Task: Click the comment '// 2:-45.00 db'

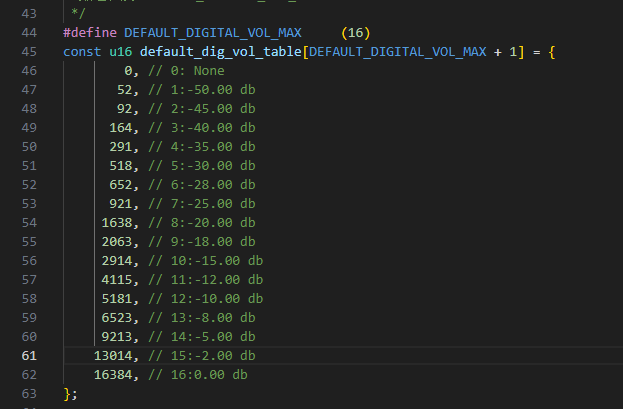Action: point(202,109)
